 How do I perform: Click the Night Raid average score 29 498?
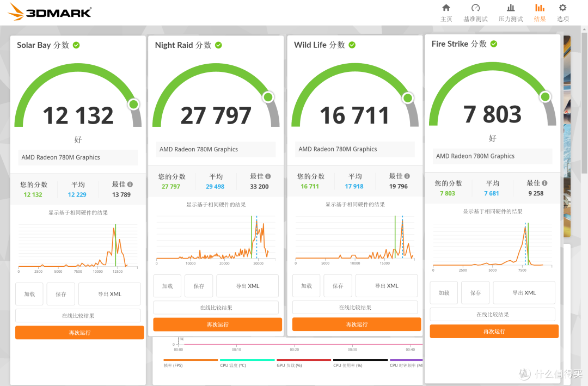(x=215, y=186)
